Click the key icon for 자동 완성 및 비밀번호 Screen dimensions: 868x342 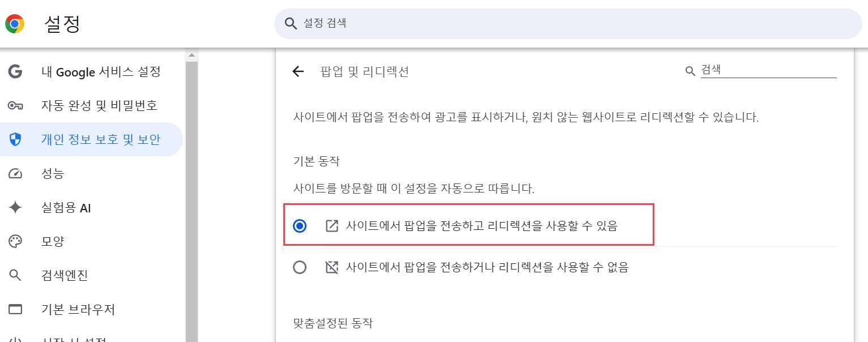click(15, 105)
